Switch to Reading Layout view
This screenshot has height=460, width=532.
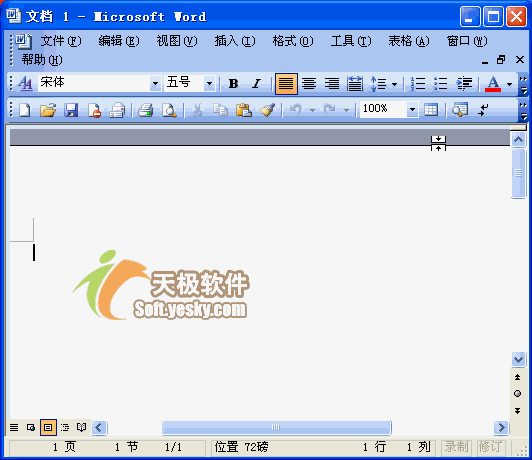pyautogui.click(x=81, y=427)
